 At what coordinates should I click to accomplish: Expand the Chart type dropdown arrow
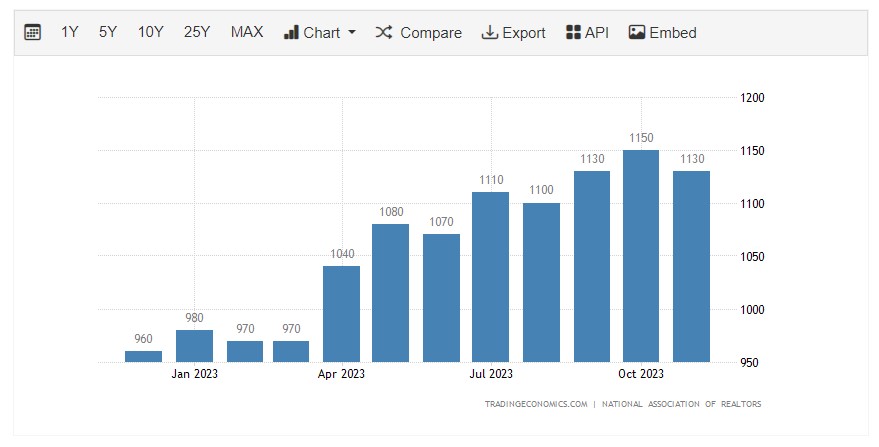[352, 33]
